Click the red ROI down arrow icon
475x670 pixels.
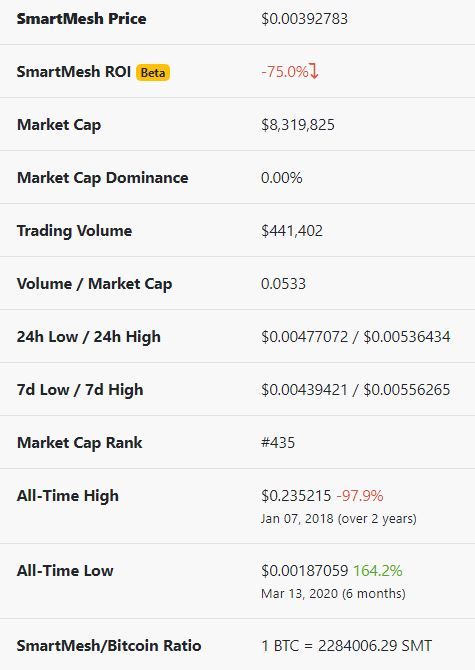point(314,71)
